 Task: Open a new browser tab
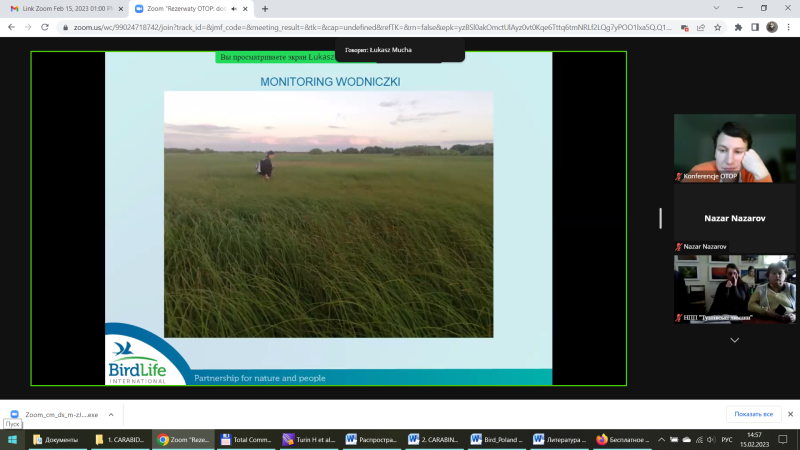[265, 8]
